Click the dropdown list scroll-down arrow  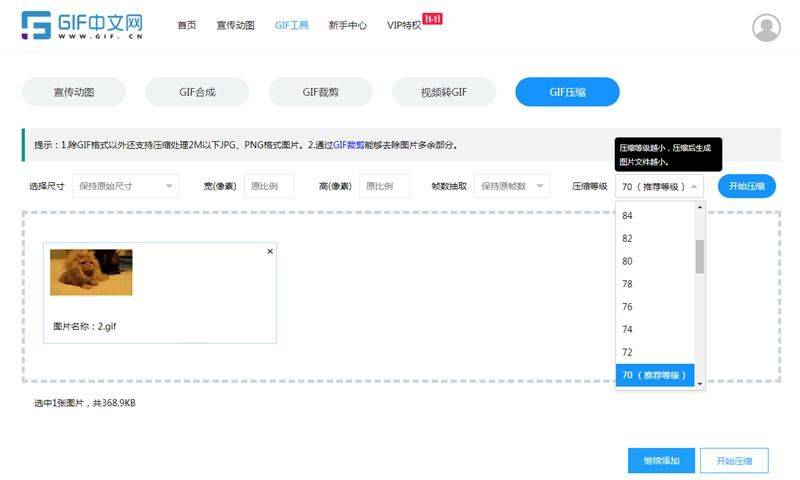tap(700, 384)
